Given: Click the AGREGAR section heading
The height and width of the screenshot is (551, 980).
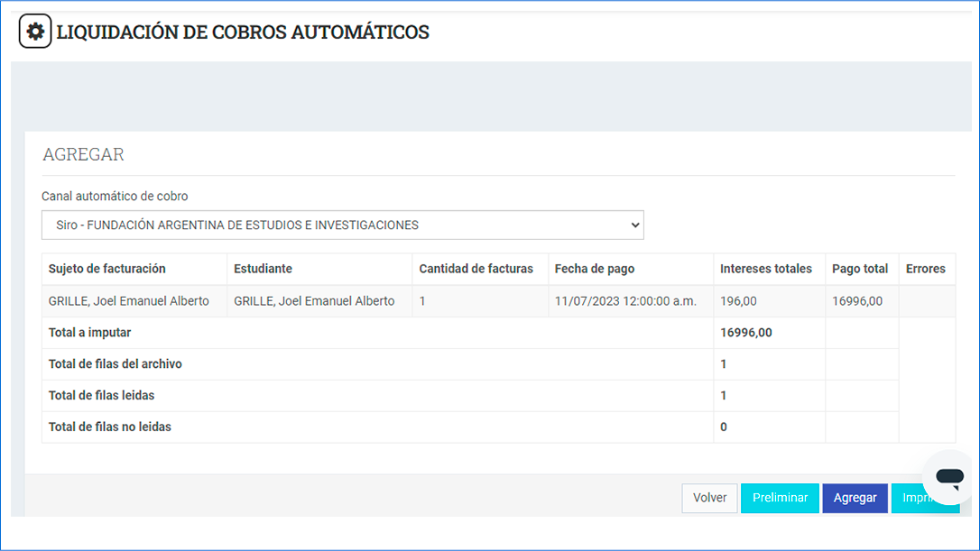Looking at the screenshot, I should (83, 154).
